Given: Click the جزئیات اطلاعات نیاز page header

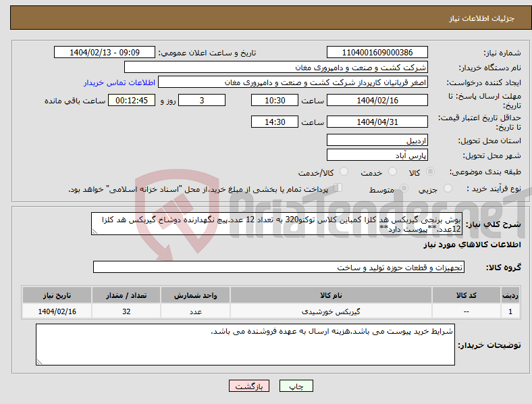Looking at the screenshot, I should click(x=482, y=18).
